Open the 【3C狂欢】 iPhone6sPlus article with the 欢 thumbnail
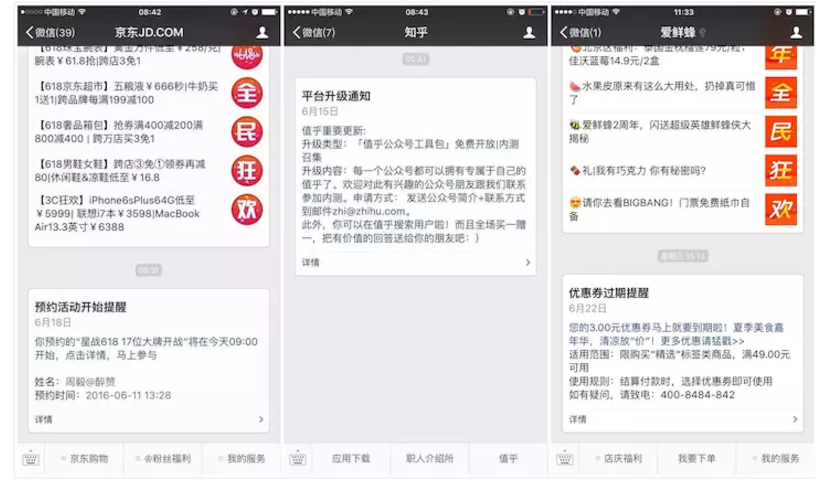The height and width of the screenshot is (483, 816). click(148, 213)
